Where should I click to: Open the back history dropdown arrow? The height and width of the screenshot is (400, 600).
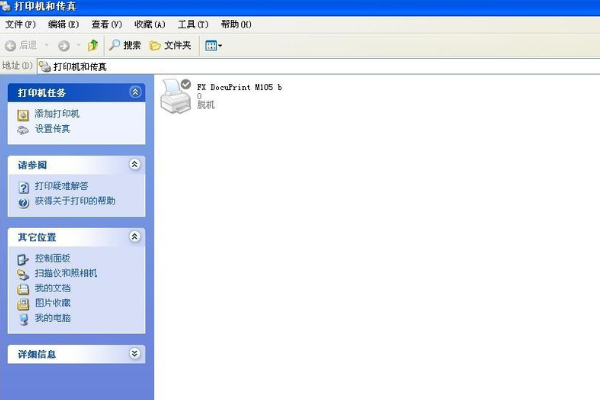click(47, 46)
